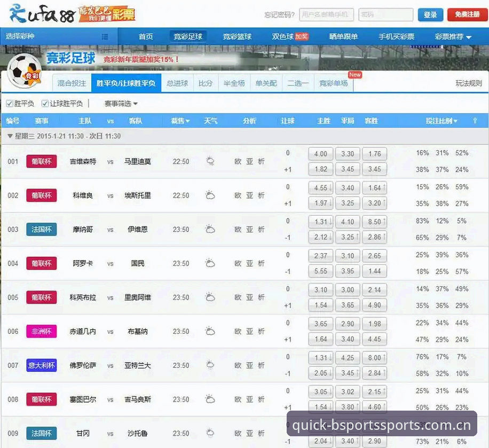Select away odds 1.98 for match 006
This screenshot has height=448, width=489.
375,324
